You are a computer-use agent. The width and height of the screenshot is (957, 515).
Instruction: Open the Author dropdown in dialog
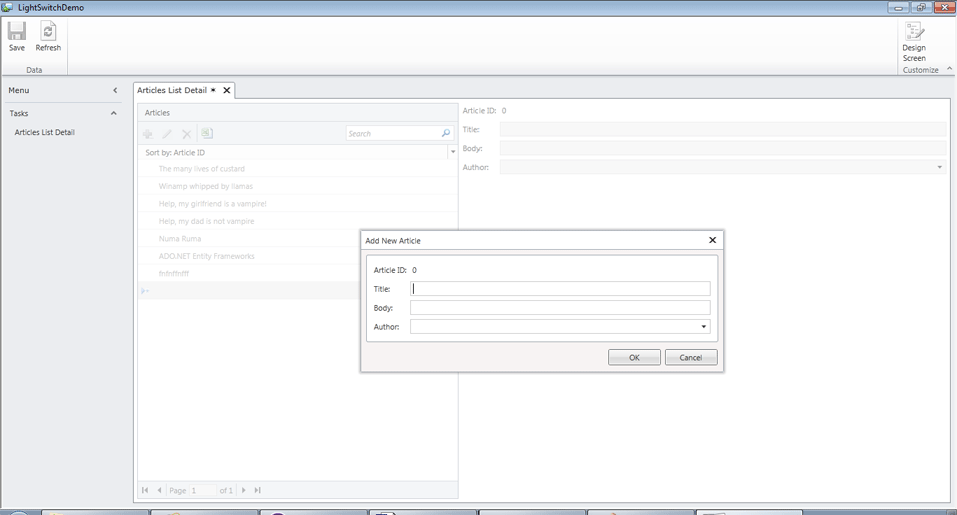point(703,327)
